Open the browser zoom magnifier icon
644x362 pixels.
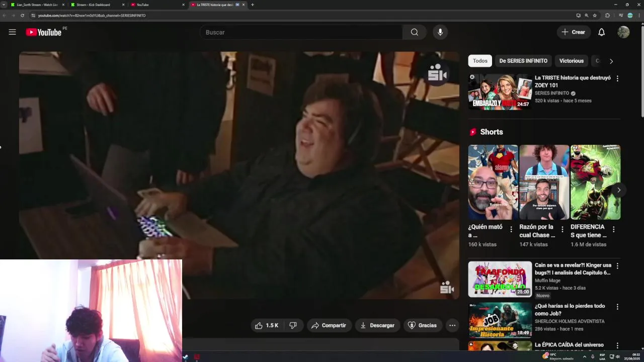pos(586,16)
